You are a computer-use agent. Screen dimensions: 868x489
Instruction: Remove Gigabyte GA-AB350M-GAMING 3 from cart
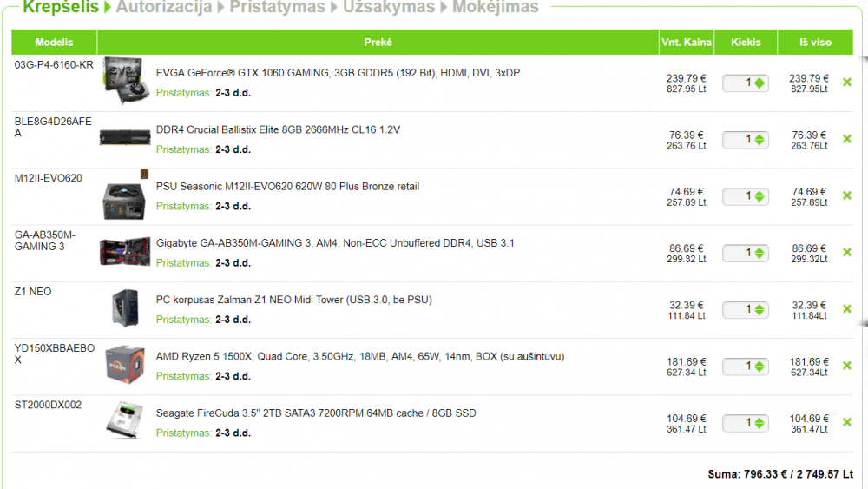click(846, 253)
